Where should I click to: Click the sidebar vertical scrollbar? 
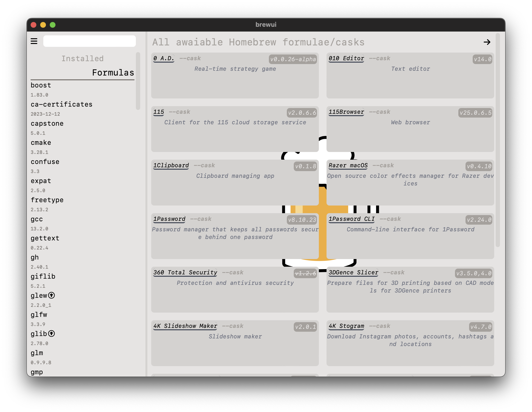pyautogui.click(x=138, y=81)
